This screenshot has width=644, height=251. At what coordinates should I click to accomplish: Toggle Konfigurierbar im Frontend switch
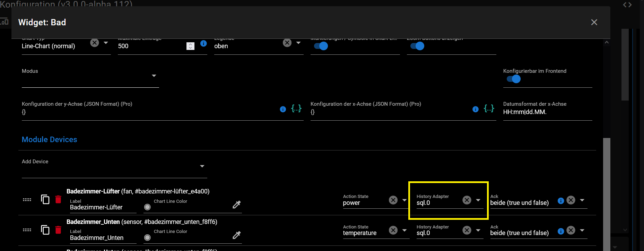pos(514,79)
